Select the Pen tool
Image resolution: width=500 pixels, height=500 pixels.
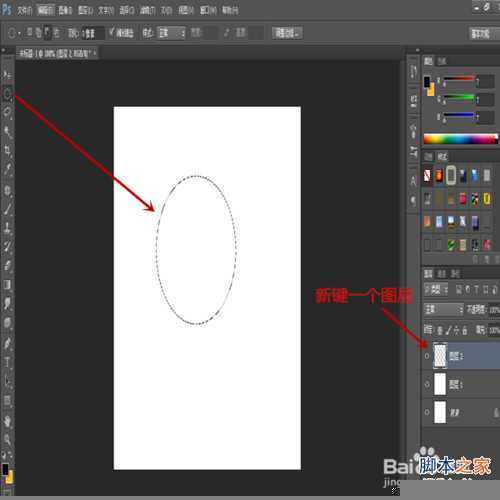point(7,343)
